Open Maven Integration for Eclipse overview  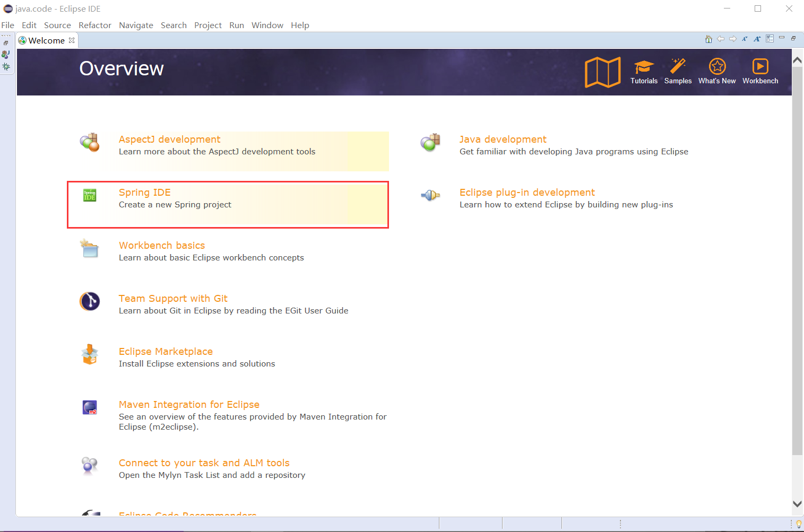pos(189,404)
